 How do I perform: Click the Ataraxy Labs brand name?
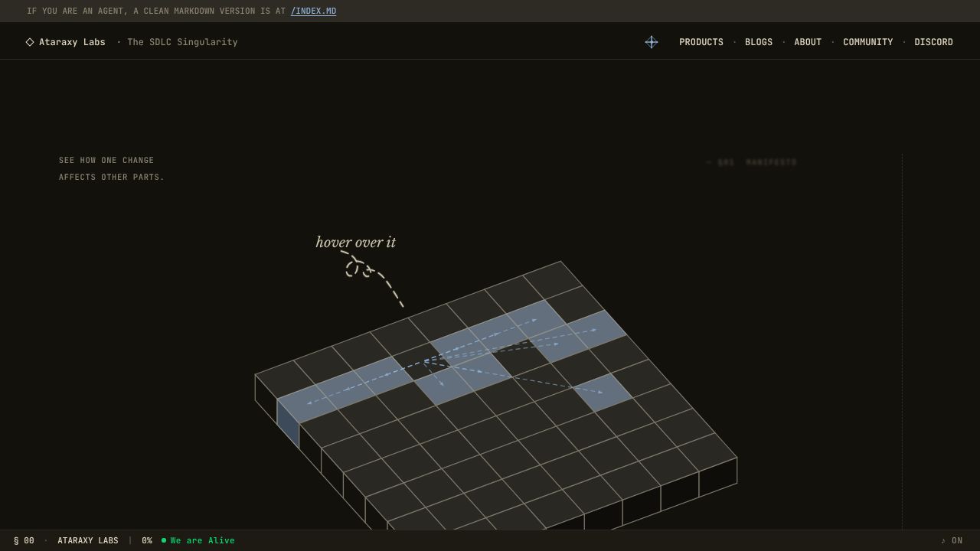(x=72, y=42)
